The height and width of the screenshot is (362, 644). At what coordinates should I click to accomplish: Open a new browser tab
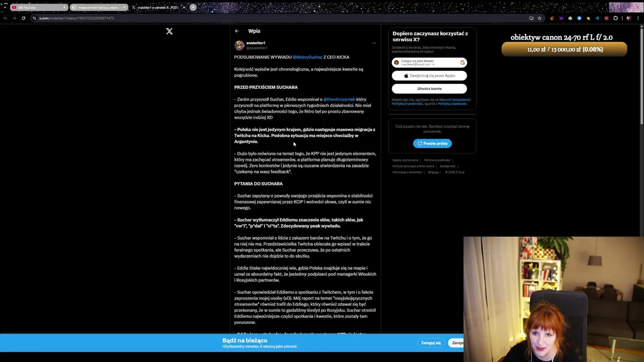click(x=193, y=7)
